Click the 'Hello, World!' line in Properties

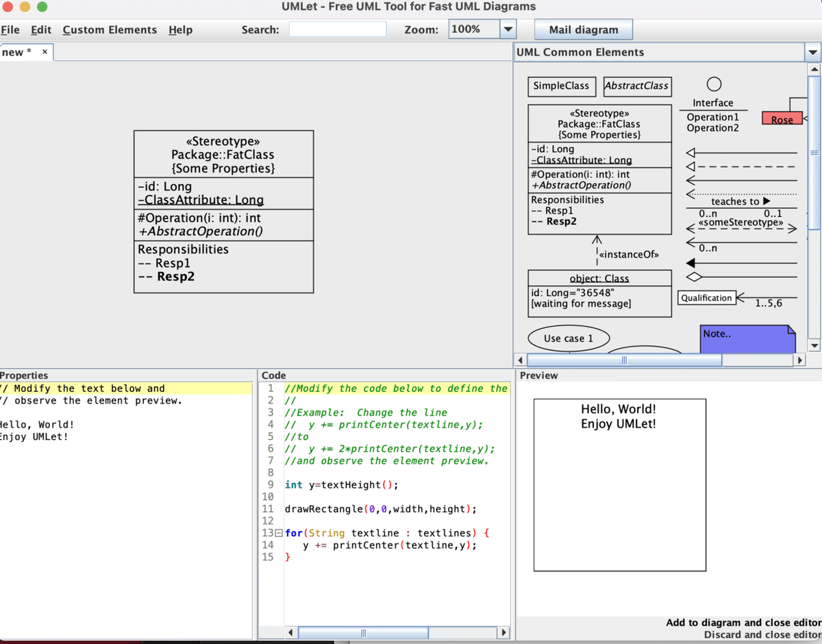[x=37, y=425]
